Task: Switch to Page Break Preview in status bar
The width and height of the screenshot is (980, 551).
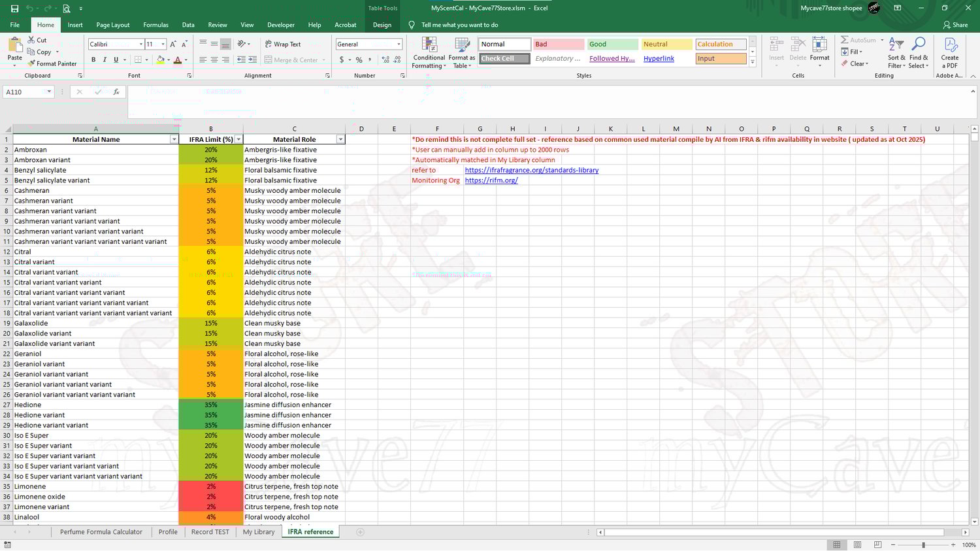Action: (877, 544)
